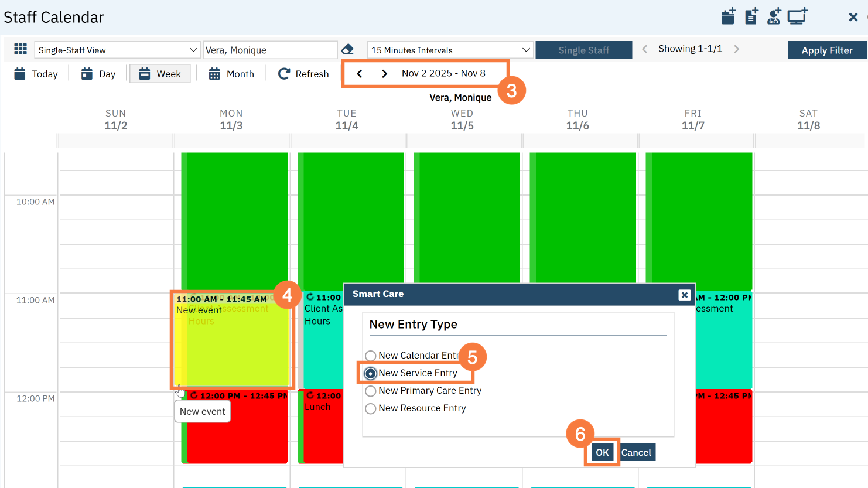
Task: Show next staff page chevron
Action: [737, 49]
